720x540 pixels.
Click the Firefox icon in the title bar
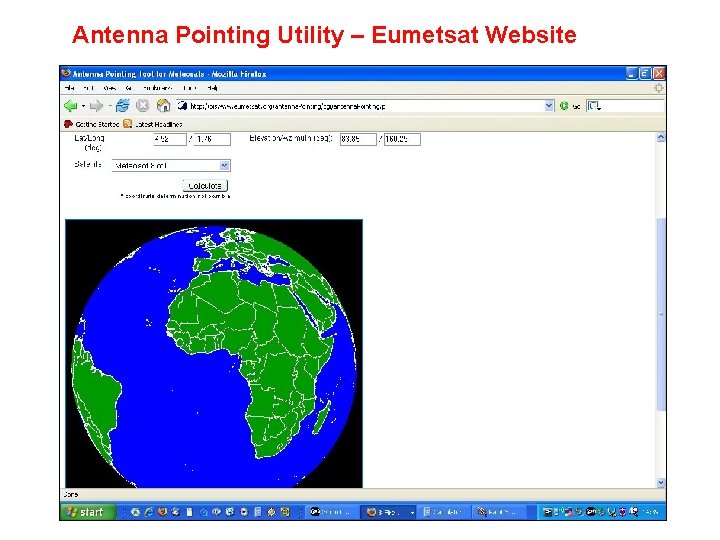point(67,73)
